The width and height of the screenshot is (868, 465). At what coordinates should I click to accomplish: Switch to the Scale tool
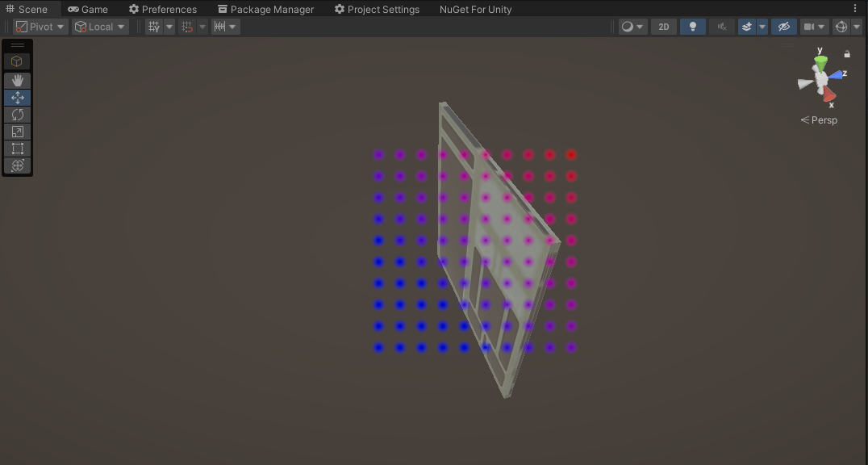[17, 131]
